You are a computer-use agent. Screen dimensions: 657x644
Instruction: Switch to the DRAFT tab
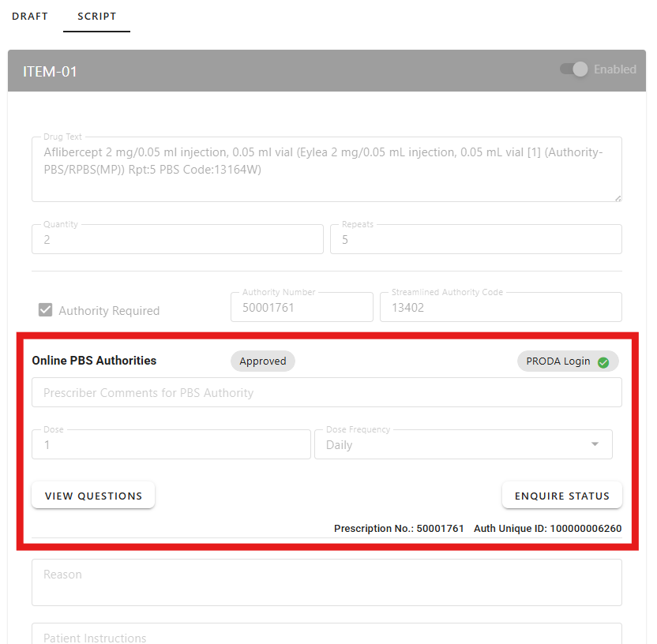(x=30, y=17)
